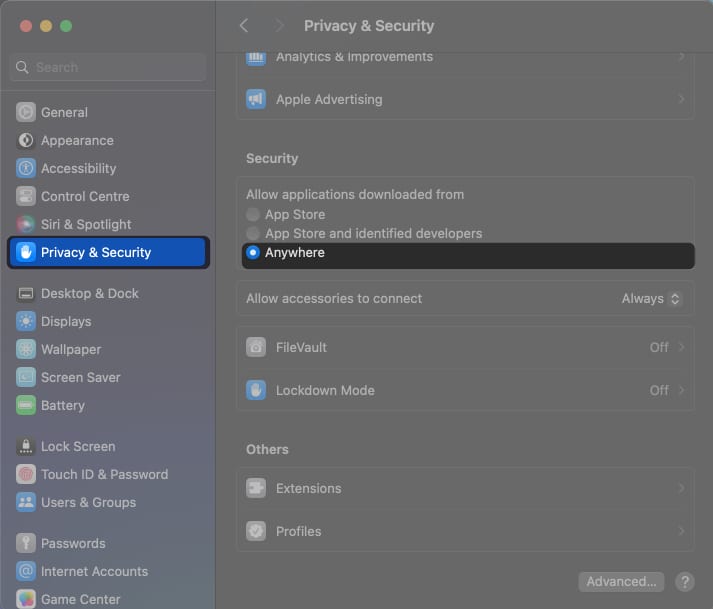Select the Anywhere radio button
The width and height of the screenshot is (713, 609).
click(253, 252)
